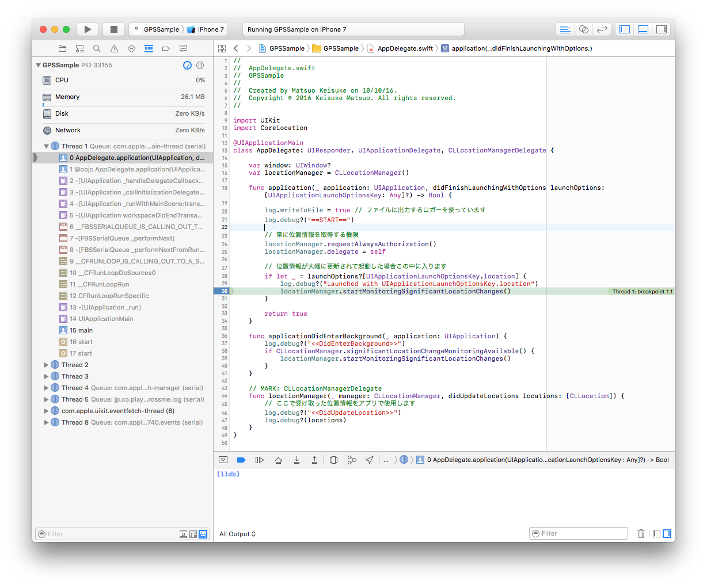Clear the console with the trash icon

tap(641, 533)
